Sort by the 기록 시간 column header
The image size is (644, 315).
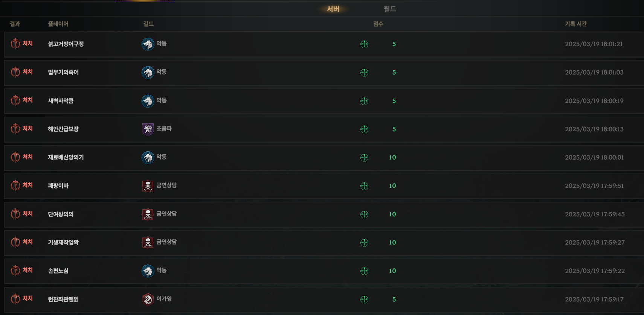[576, 24]
